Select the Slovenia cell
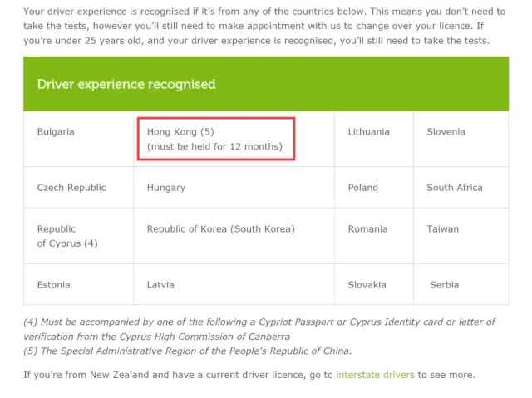 [461, 139]
